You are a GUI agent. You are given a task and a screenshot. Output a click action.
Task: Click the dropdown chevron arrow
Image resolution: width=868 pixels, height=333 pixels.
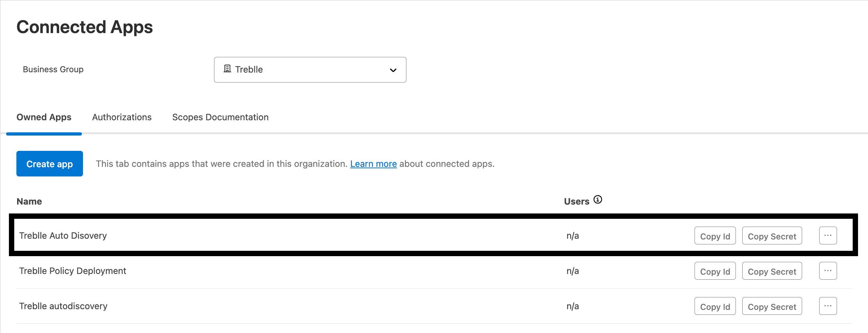click(x=393, y=70)
